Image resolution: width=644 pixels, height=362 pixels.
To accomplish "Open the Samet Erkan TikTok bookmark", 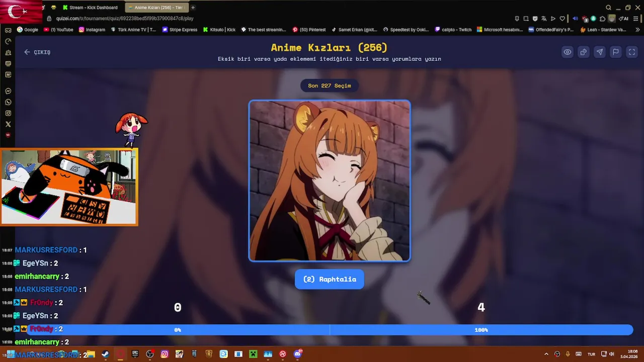I will [x=354, y=30].
